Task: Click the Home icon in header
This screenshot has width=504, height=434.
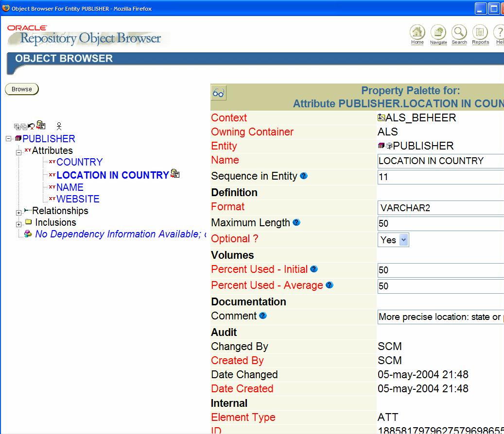Action: point(417,33)
